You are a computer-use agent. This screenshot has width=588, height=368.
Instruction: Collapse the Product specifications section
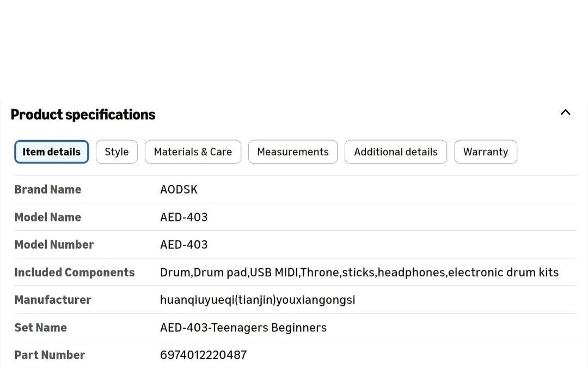565,113
